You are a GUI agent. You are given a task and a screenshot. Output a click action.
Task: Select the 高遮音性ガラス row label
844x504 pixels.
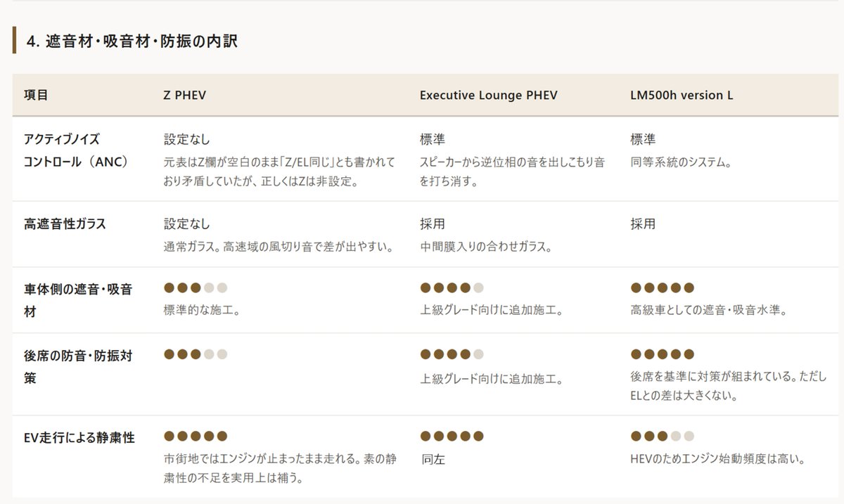65,224
